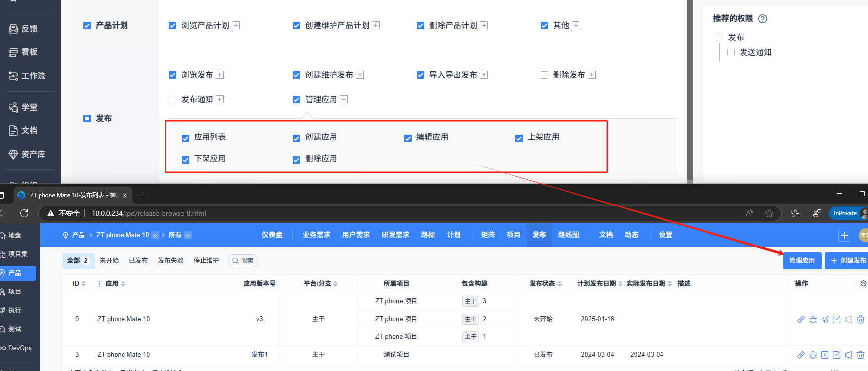Click the link stories icon for release 9

click(x=801, y=319)
